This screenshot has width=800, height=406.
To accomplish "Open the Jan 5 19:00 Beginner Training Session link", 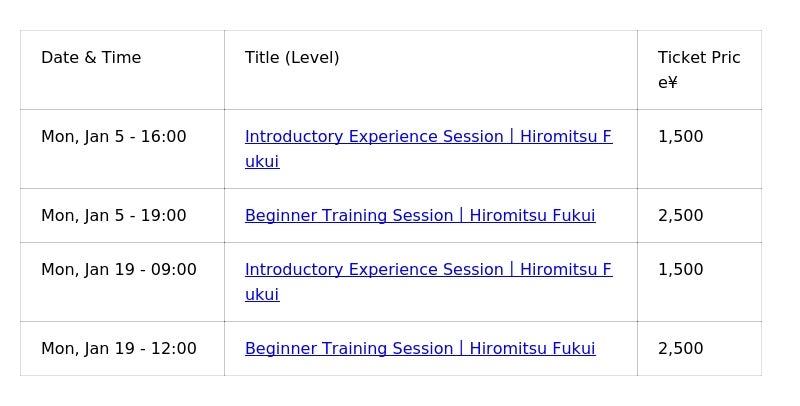I will tap(420, 216).
